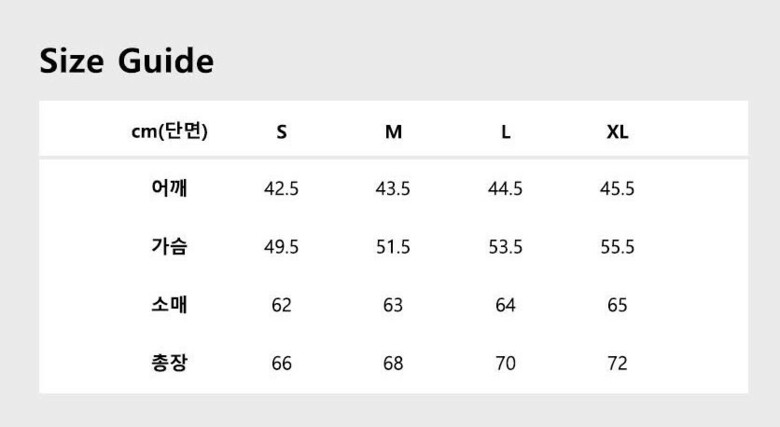Select the 43.5 shoulder measurement
This screenshot has width=780, height=427.
point(394,189)
